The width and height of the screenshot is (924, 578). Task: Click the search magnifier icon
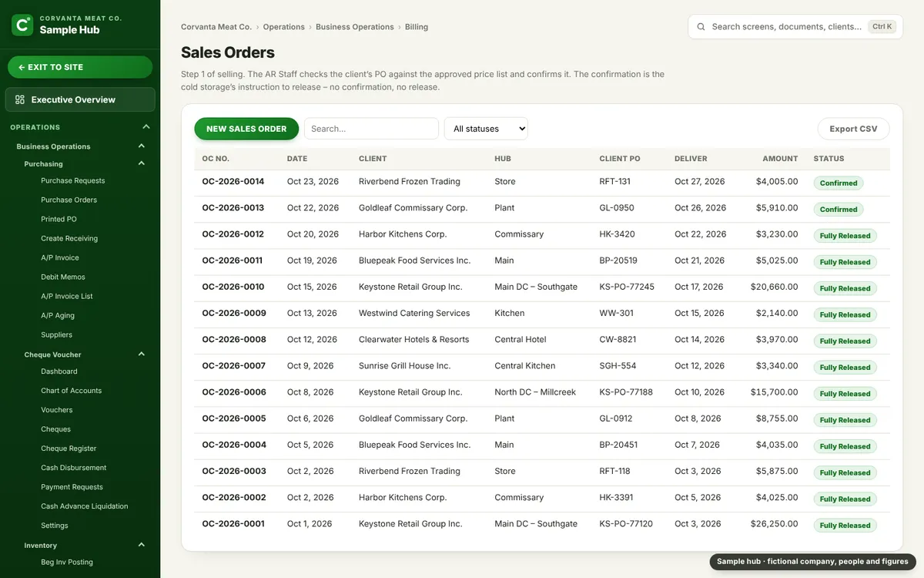tap(701, 26)
